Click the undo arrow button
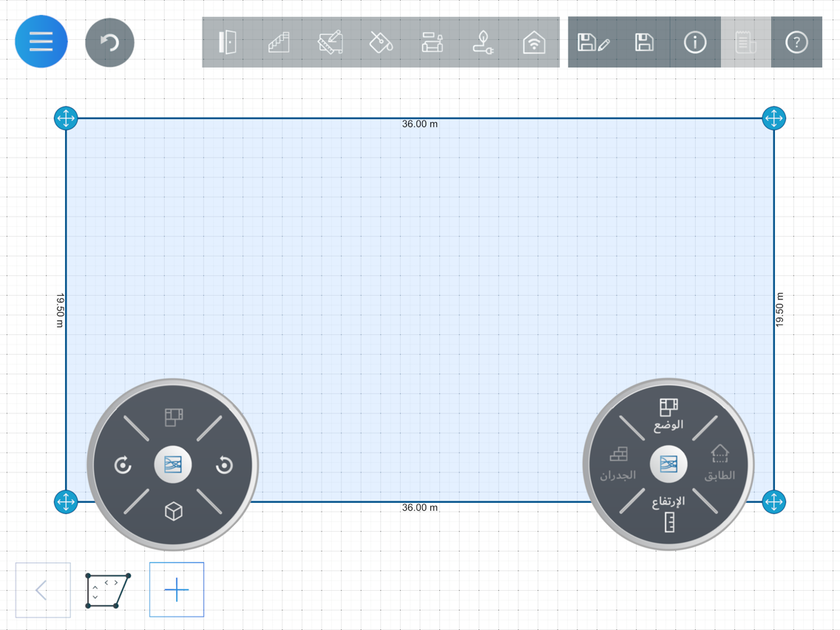Image resolution: width=840 pixels, height=630 pixels. pos(110,42)
